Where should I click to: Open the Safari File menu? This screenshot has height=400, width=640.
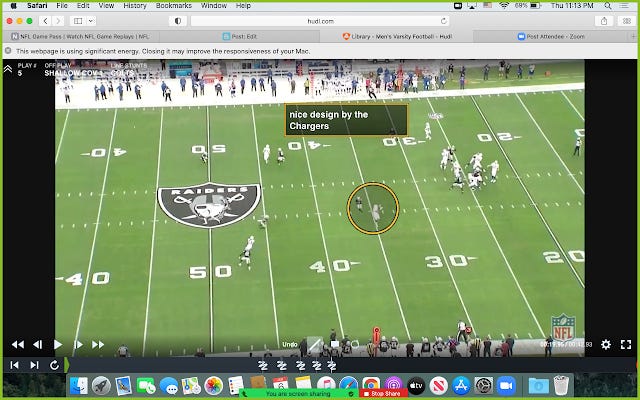(62, 6)
